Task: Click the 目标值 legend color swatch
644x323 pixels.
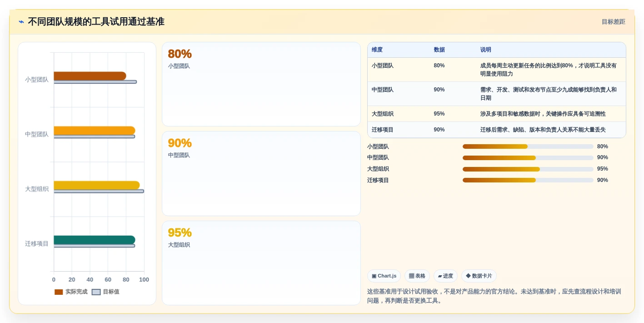Action: (x=96, y=292)
